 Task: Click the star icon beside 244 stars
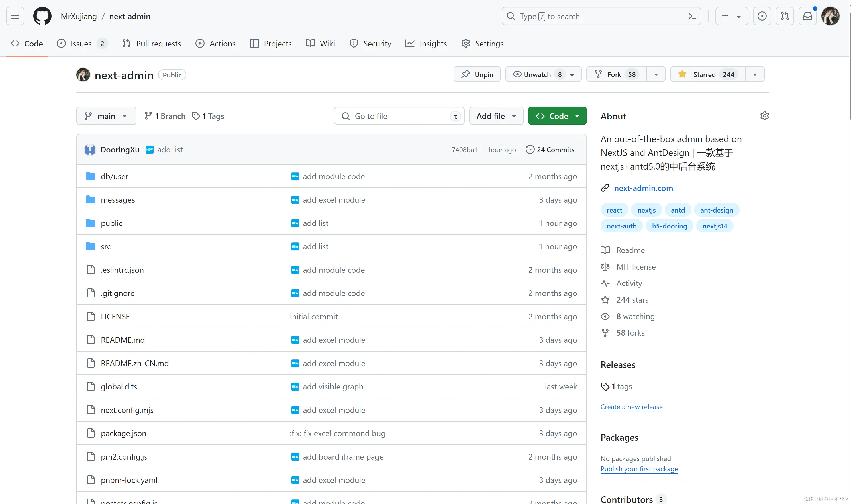point(605,299)
